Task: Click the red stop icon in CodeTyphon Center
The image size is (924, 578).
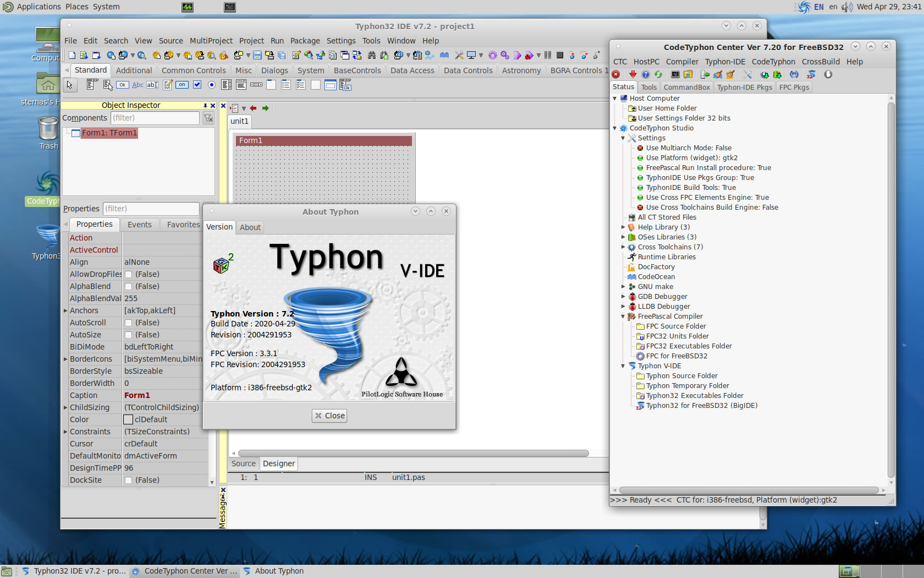Action: tap(616, 74)
